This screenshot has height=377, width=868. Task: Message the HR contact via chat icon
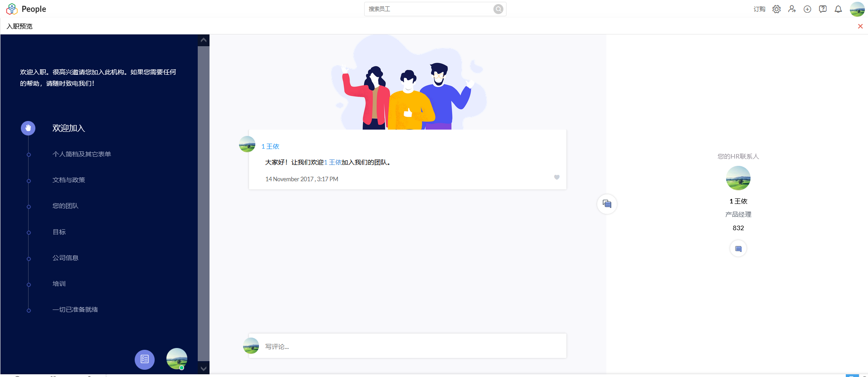[x=738, y=249]
